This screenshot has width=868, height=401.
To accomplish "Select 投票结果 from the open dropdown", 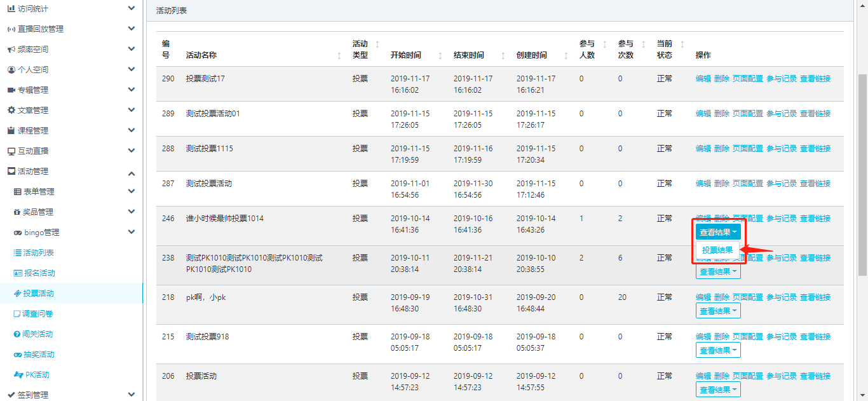I will click(717, 250).
